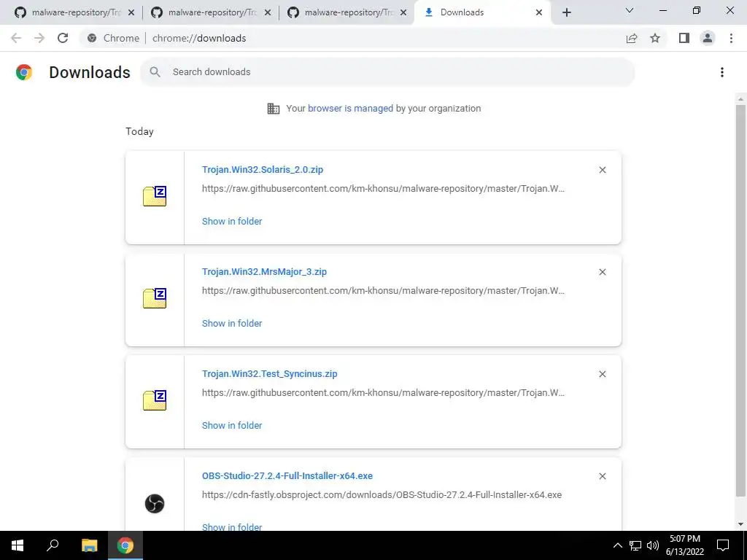Screen dimensions: 747x560
Task: Show MrsMajor_3.zip in folder
Action: click(232, 323)
